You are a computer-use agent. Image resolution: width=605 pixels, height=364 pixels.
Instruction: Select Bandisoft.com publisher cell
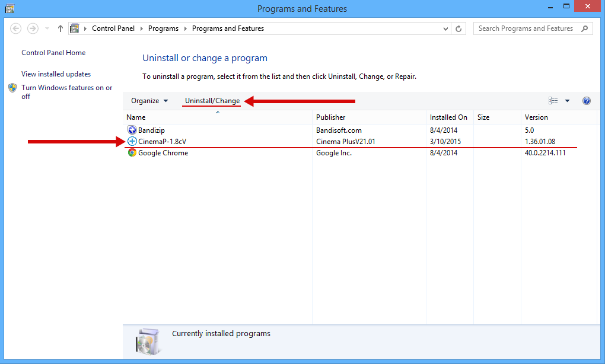pos(339,130)
